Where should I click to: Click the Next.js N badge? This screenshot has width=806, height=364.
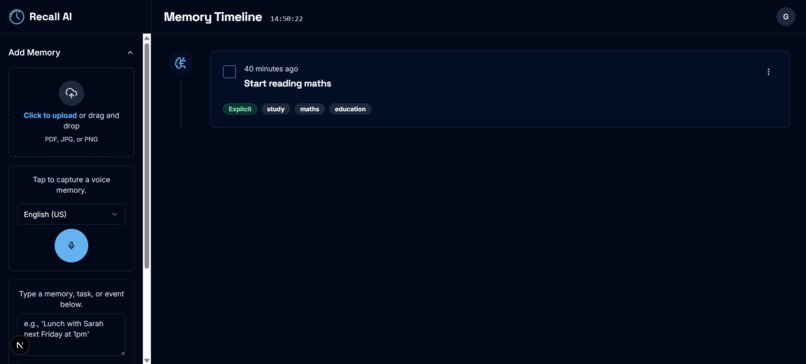pyautogui.click(x=20, y=345)
